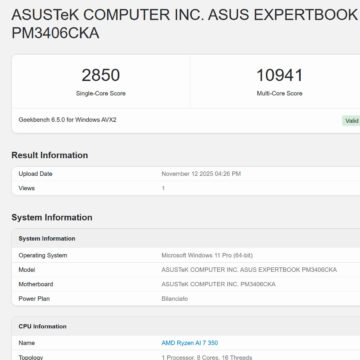Select the ASUS EXPERTBOOK PM3406CKA model value

point(249,270)
